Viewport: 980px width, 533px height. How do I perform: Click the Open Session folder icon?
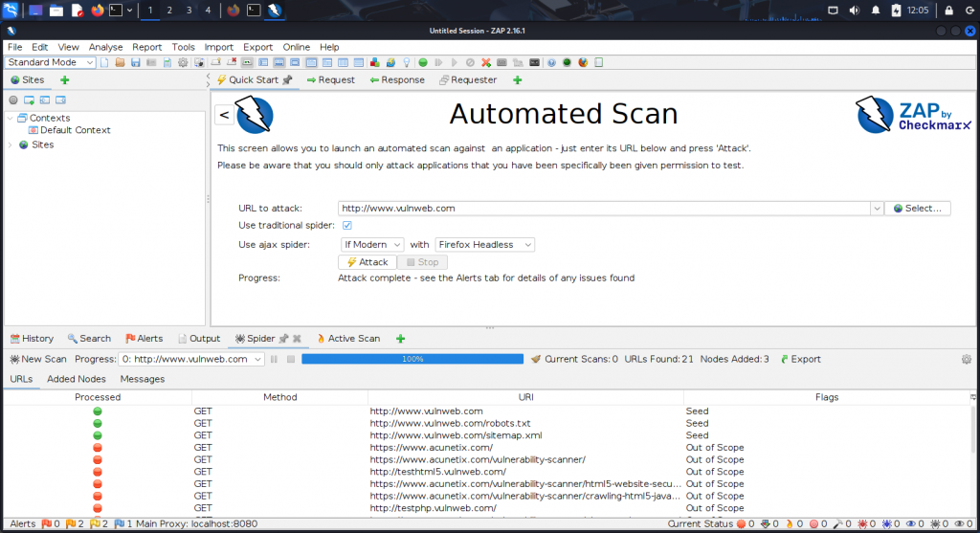pyautogui.click(x=120, y=62)
